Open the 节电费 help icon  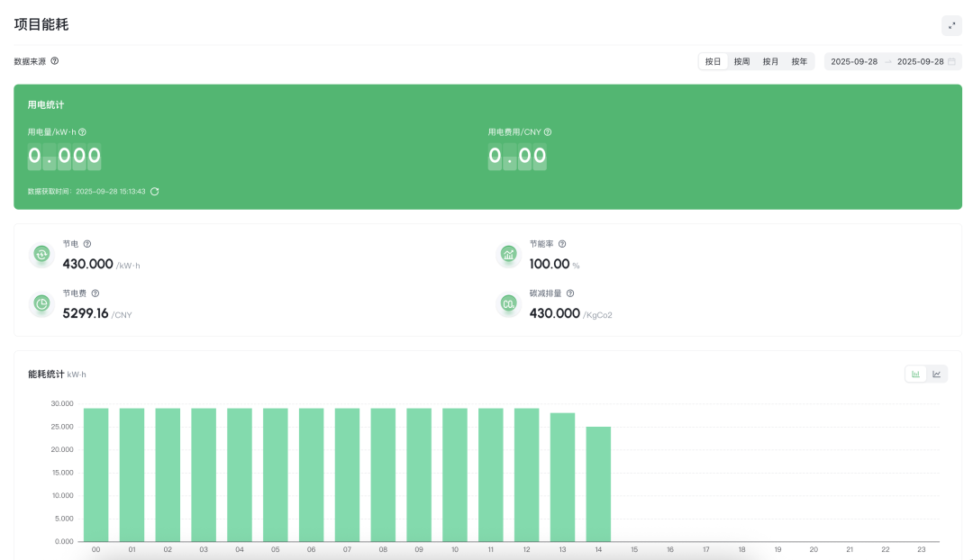95,294
